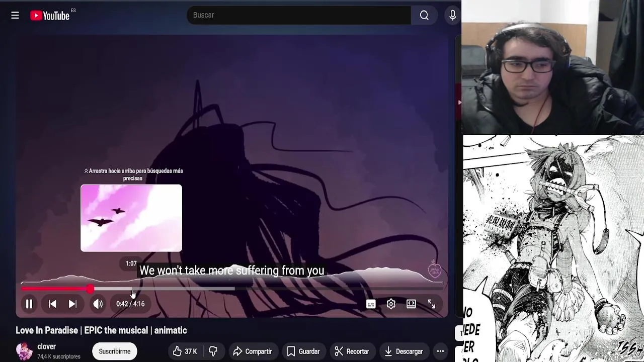This screenshot has height=362, width=644.
Task: Switch to theater mode view
Action: click(411, 304)
